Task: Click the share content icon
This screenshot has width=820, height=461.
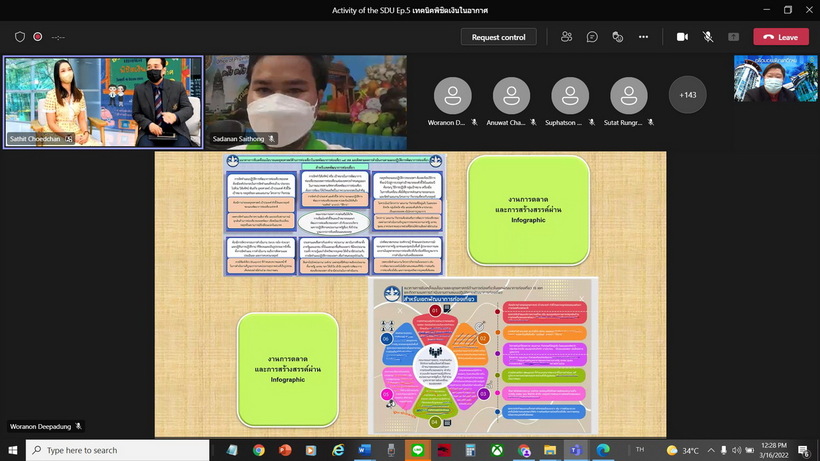Action: point(733,37)
